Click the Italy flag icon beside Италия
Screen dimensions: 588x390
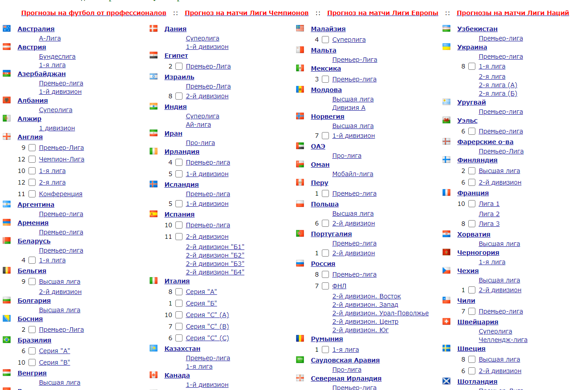coord(154,281)
